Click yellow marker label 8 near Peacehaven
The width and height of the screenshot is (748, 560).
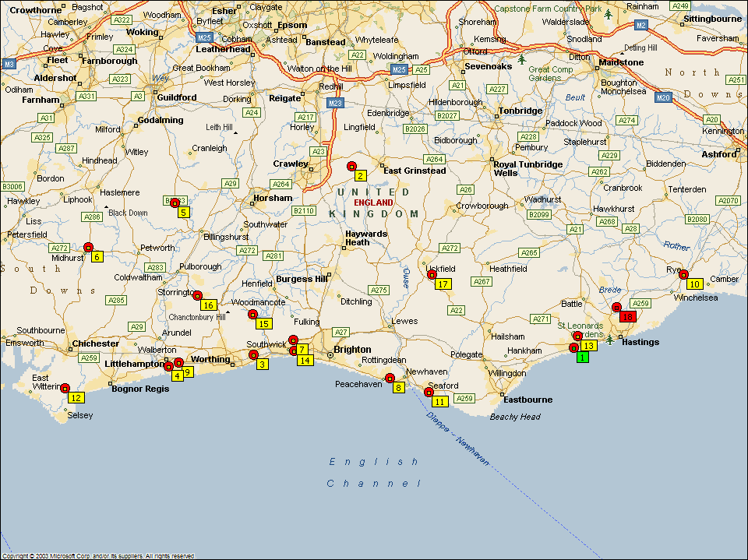[x=399, y=388]
